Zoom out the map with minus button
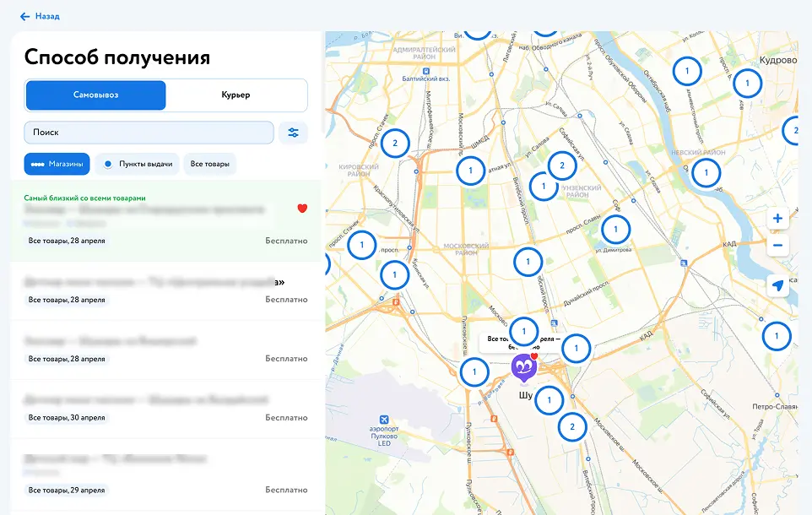The height and width of the screenshot is (515, 812). point(777,246)
